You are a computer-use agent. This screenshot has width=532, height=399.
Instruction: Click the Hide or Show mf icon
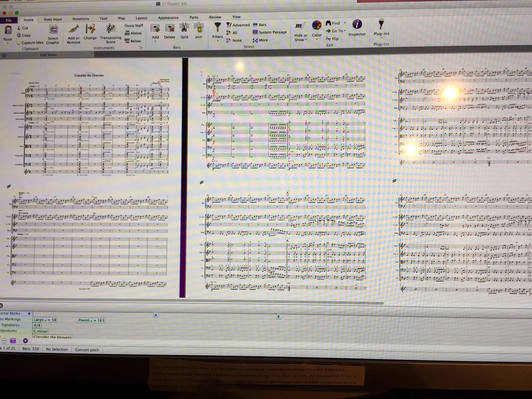[300, 26]
